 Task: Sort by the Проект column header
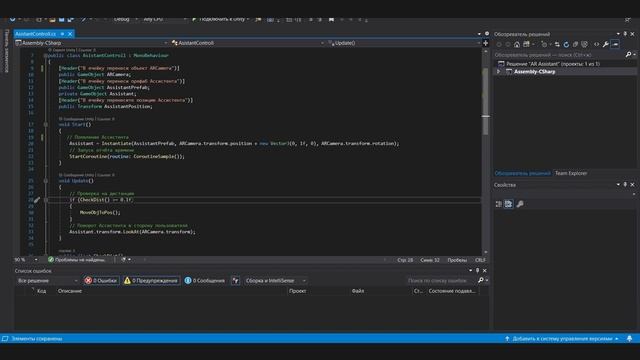pos(298,291)
